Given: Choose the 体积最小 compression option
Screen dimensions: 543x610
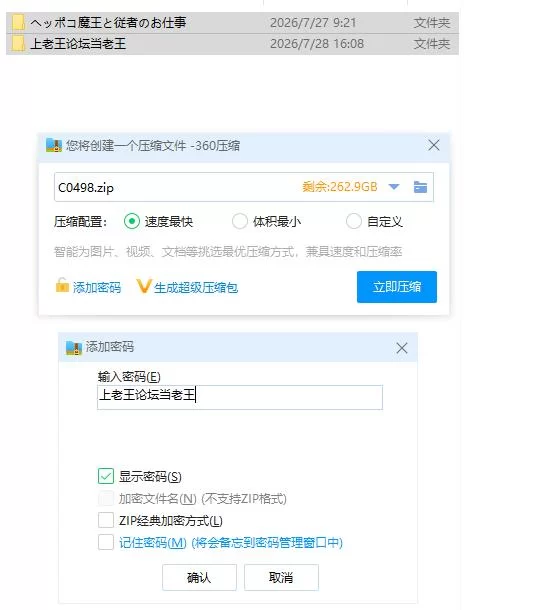Looking at the screenshot, I should point(240,221).
